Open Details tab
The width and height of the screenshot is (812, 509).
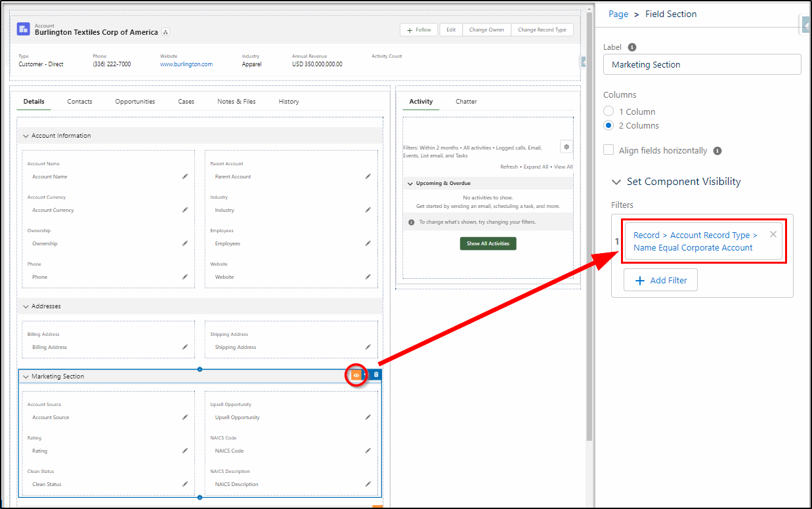pos(34,102)
